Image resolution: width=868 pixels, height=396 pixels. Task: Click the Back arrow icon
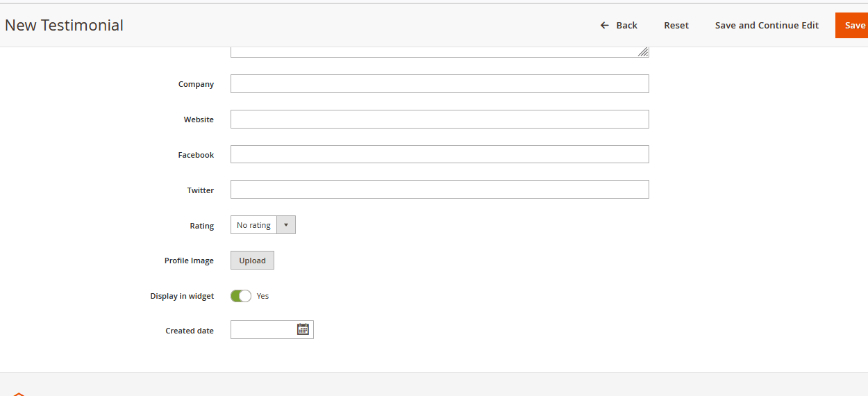[605, 26]
